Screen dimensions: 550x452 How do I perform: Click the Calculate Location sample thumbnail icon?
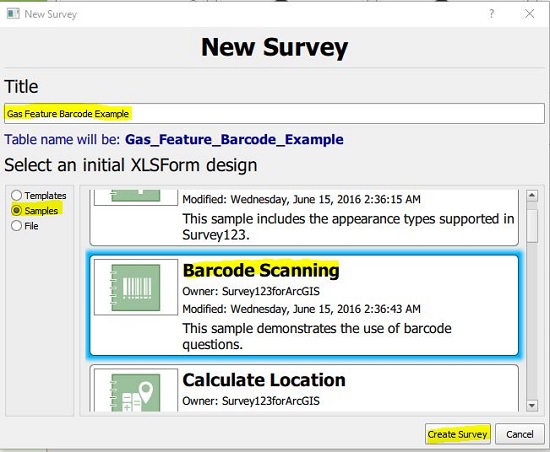136,390
